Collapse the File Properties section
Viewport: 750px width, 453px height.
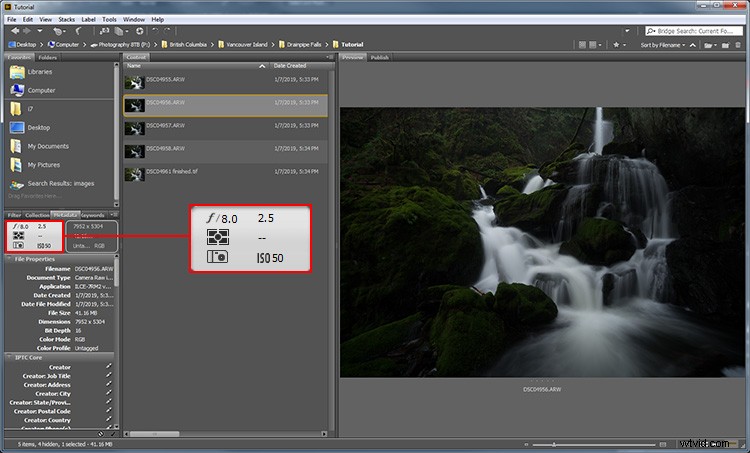(9, 259)
